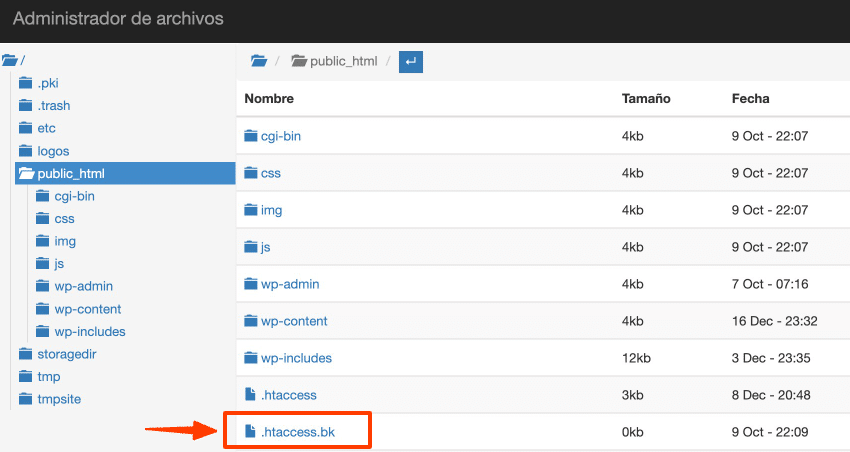
Task: Click the open root folder icon in tree
Action: click(x=9, y=60)
